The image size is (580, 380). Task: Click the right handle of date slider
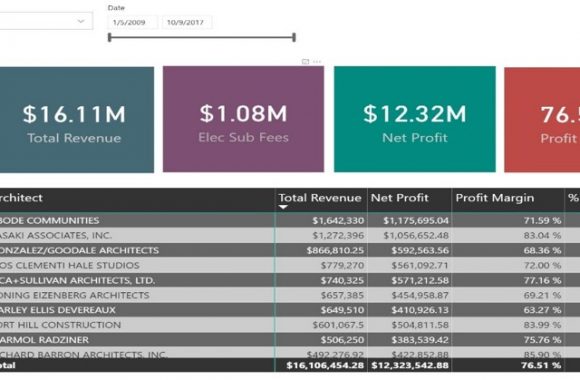294,37
